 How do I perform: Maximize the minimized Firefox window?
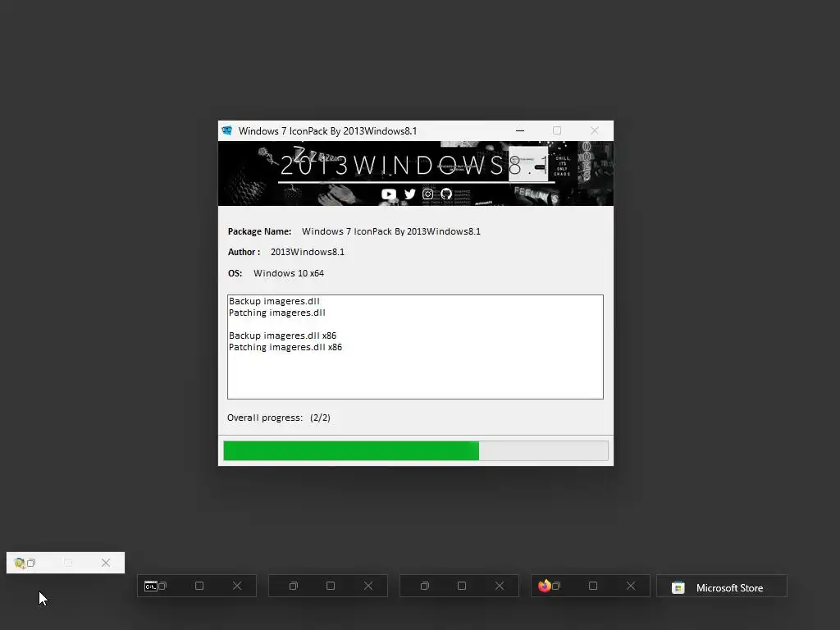point(593,586)
